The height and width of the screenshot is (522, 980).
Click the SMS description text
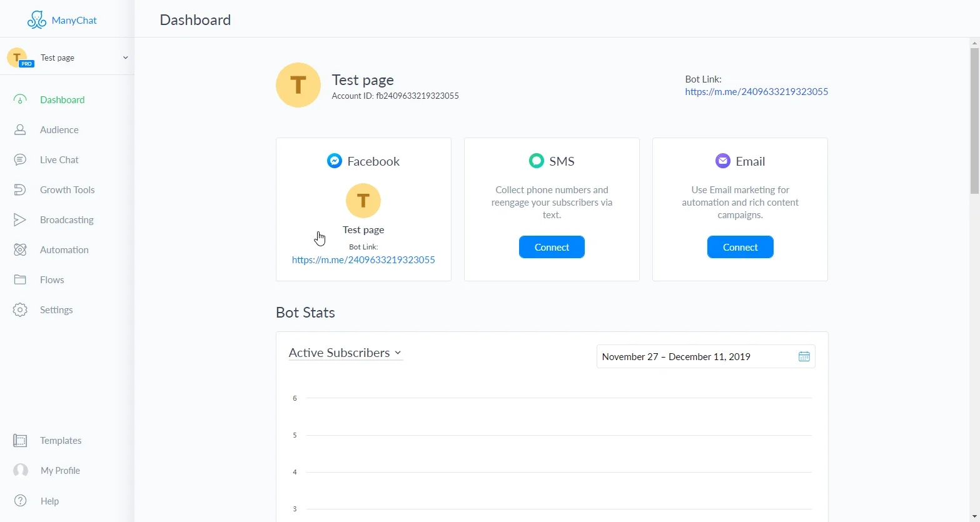[x=552, y=202]
